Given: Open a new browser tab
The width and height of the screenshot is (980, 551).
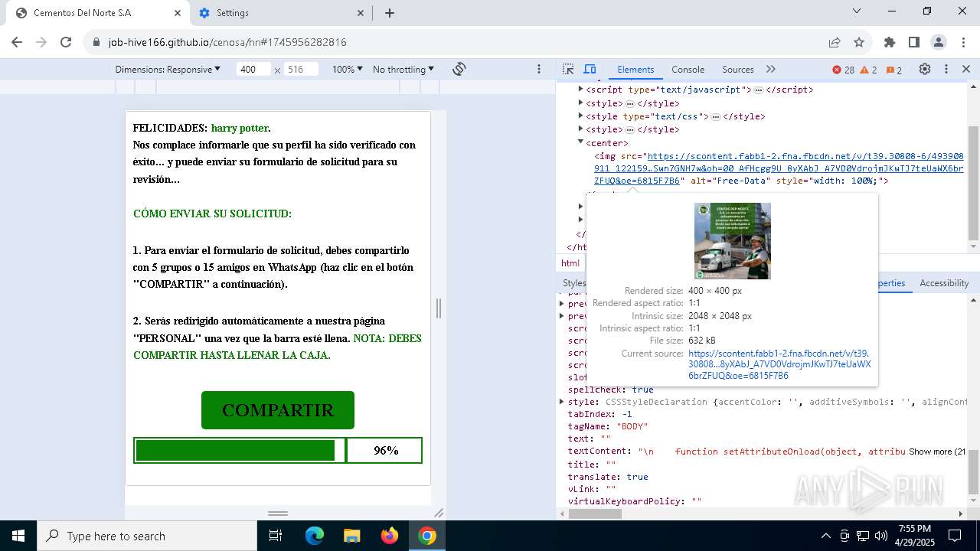Looking at the screenshot, I should pyautogui.click(x=389, y=13).
